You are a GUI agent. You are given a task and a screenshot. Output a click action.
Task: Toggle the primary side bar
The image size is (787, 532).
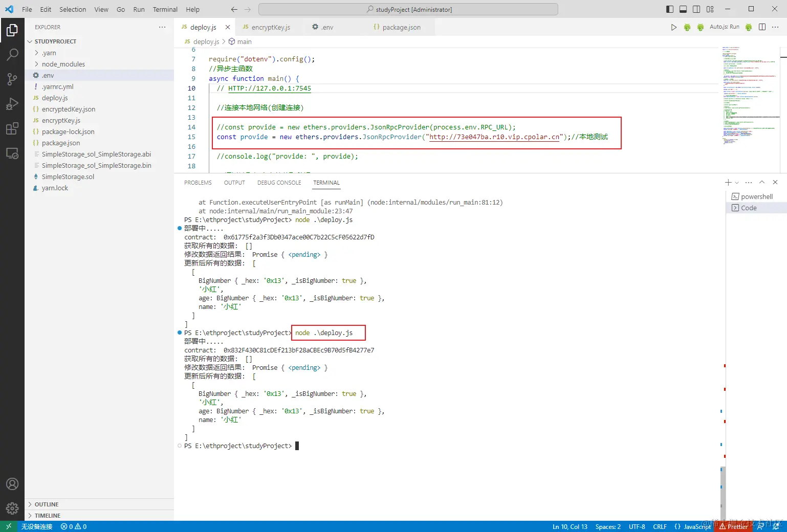pyautogui.click(x=670, y=9)
